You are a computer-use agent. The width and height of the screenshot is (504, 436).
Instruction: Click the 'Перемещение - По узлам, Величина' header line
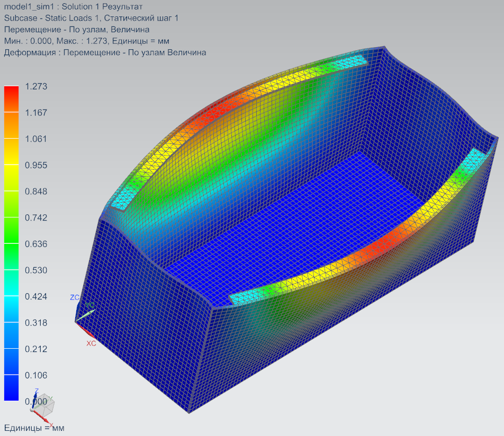(x=76, y=30)
